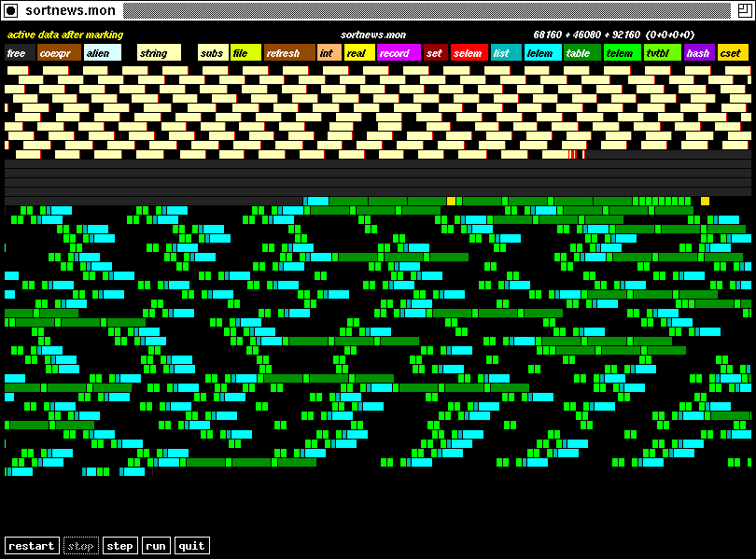Select the free legend swatch

point(20,53)
